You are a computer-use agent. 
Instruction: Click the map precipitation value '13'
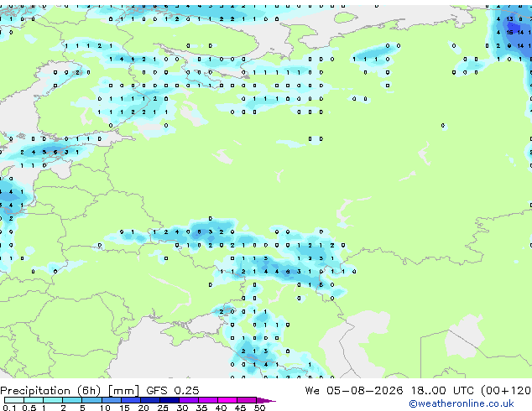509,19
